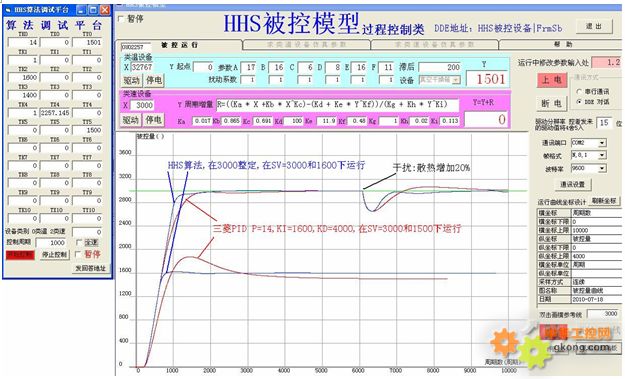Click the red 上电 power-on button
The width and height of the screenshot is (625, 379).
pos(552,80)
